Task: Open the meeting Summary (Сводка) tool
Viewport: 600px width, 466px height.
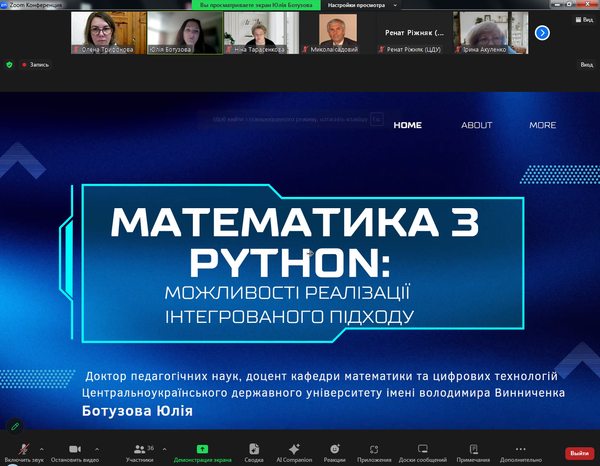Action: (254, 448)
